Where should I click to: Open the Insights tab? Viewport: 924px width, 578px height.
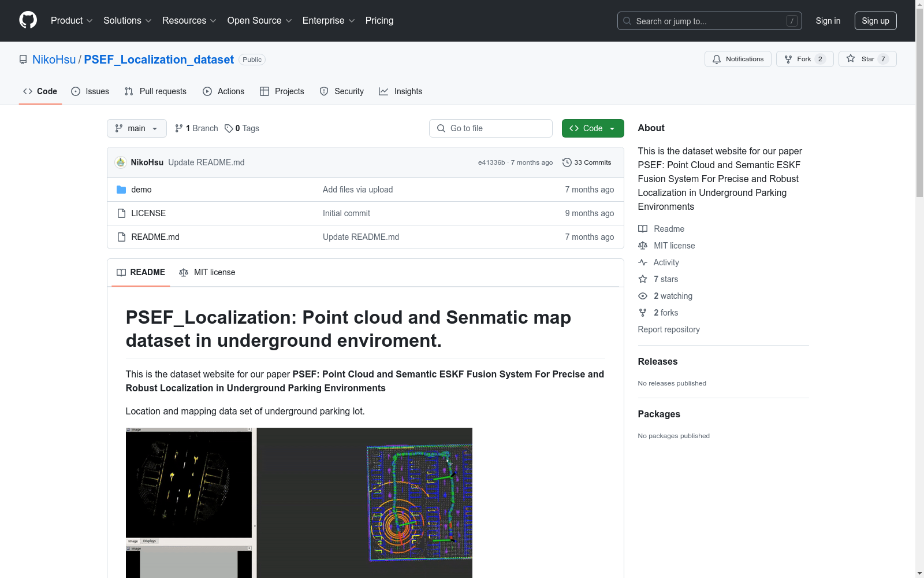pos(401,91)
